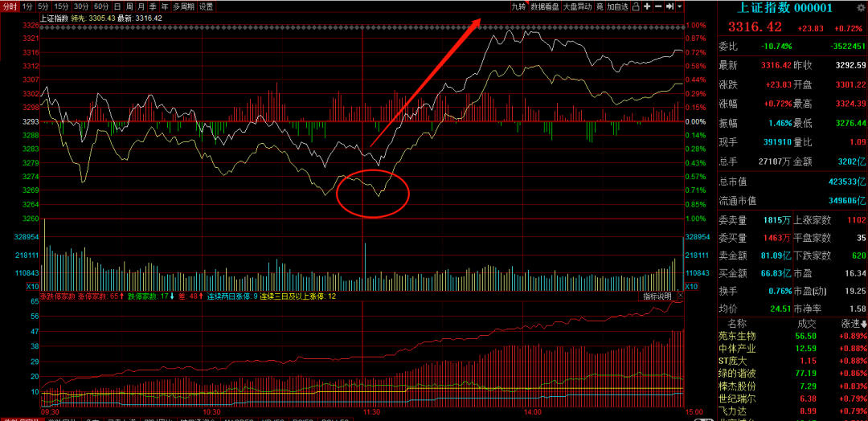Image resolution: width=868 pixels, height=421 pixels.
Task: Select 宛东生物 in the stock list
Action: coord(736,335)
